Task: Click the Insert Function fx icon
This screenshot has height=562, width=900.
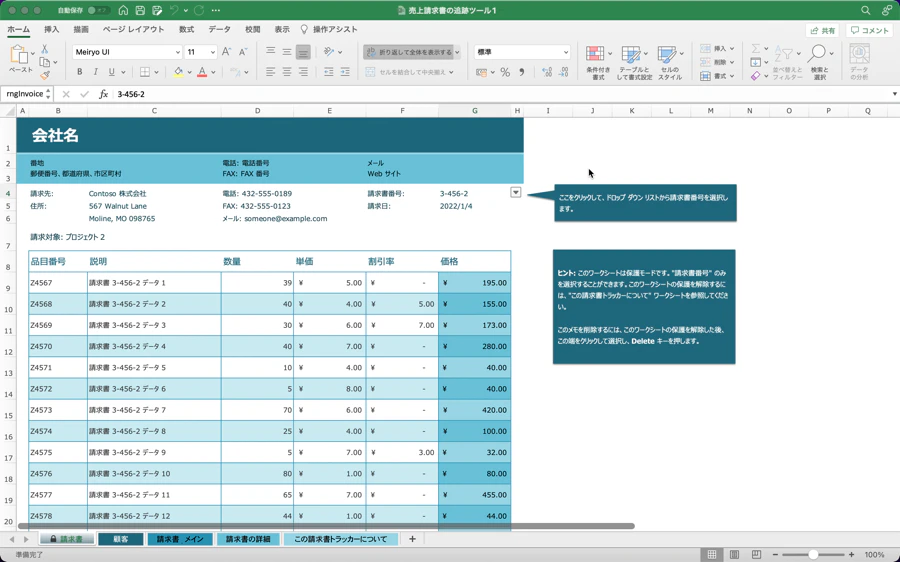Action: coord(103,94)
